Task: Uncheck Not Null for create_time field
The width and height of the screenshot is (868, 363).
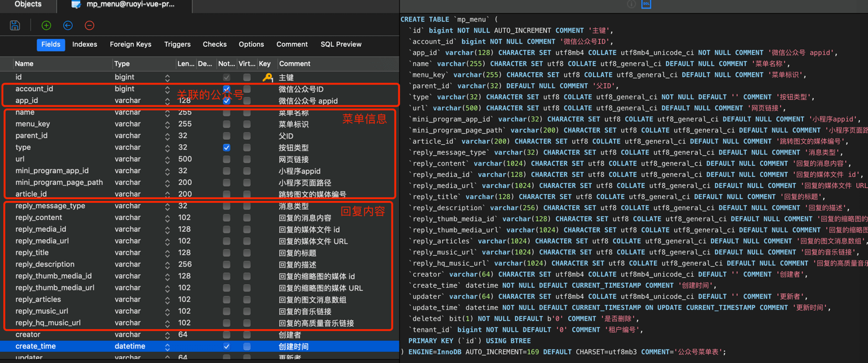Action: point(226,346)
